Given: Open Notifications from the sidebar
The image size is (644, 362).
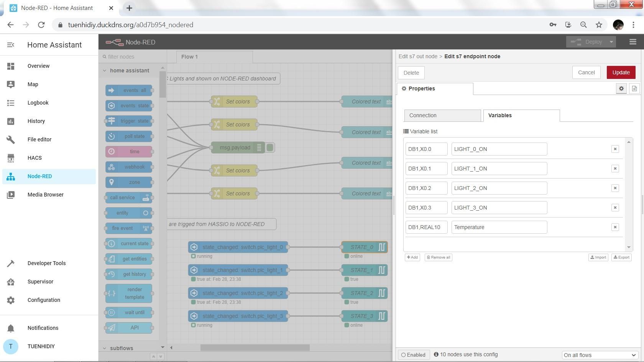Looking at the screenshot, I should coord(43,328).
